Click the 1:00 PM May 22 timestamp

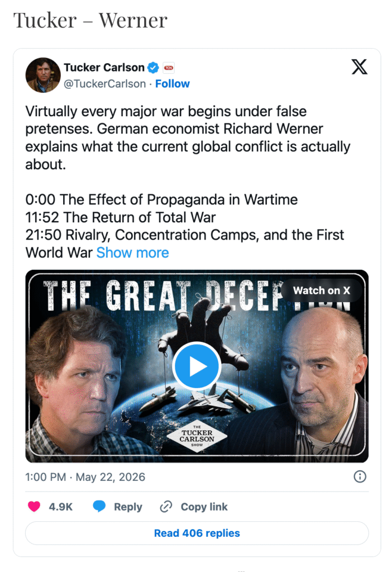point(85,477)
